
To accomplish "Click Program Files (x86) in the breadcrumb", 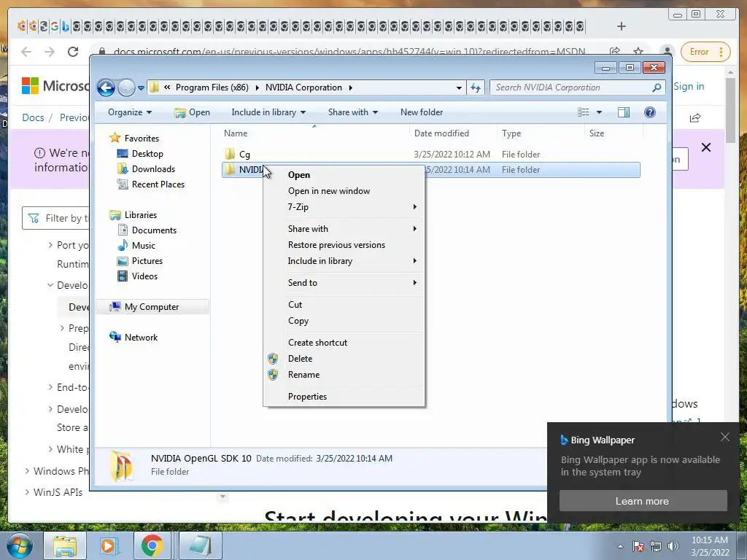I will coord(212,87).
